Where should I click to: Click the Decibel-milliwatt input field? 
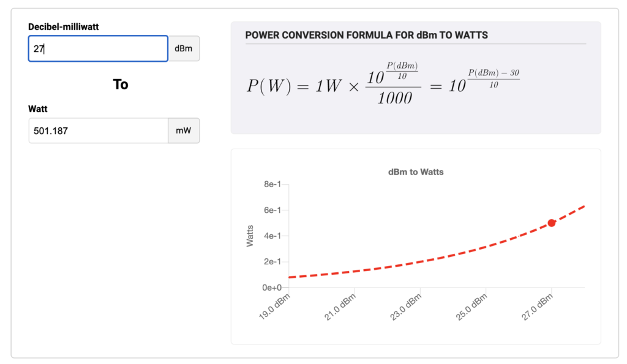click(x=98, y=49)
